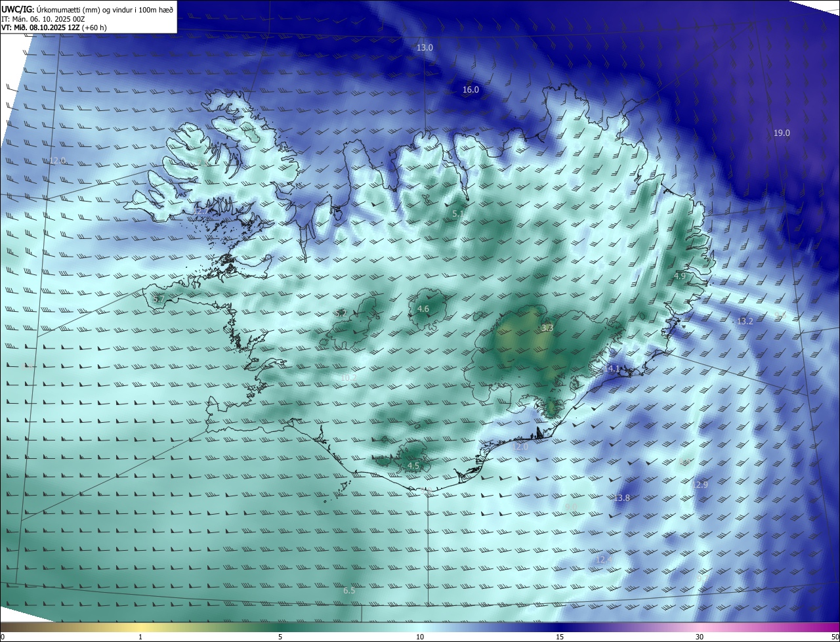Click the color scale tick label 30
Viewport: 840px width, 642px height.
(700, 637)
